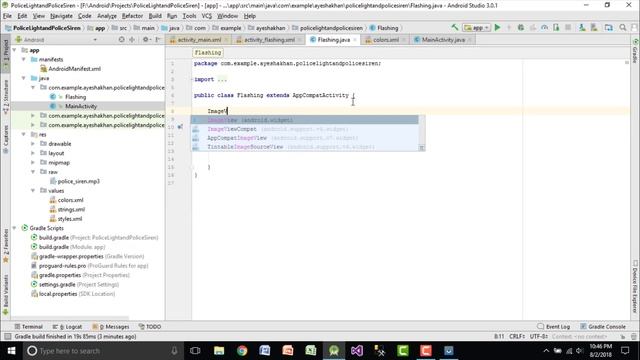Open the Navigate menu
Screen dimensions: 640x360
(x=61, y=16)
